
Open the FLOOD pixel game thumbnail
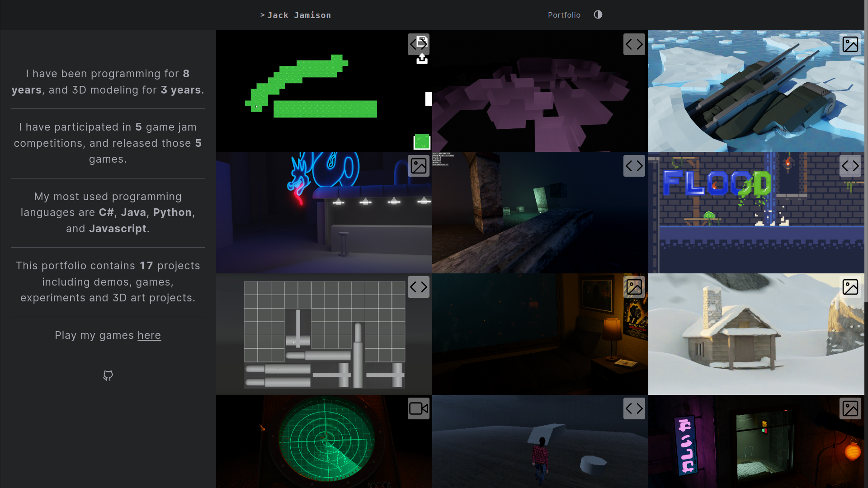pos(756,212)
